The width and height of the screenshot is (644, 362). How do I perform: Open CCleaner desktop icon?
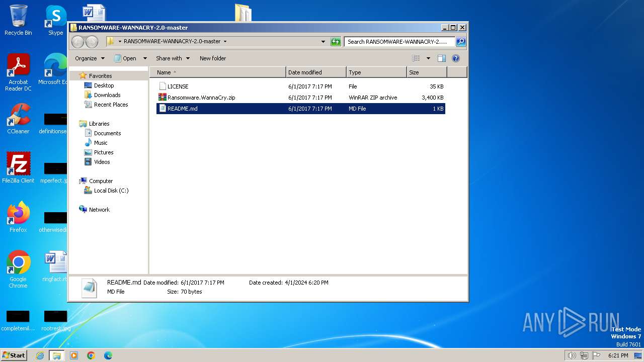click(18, 119)
